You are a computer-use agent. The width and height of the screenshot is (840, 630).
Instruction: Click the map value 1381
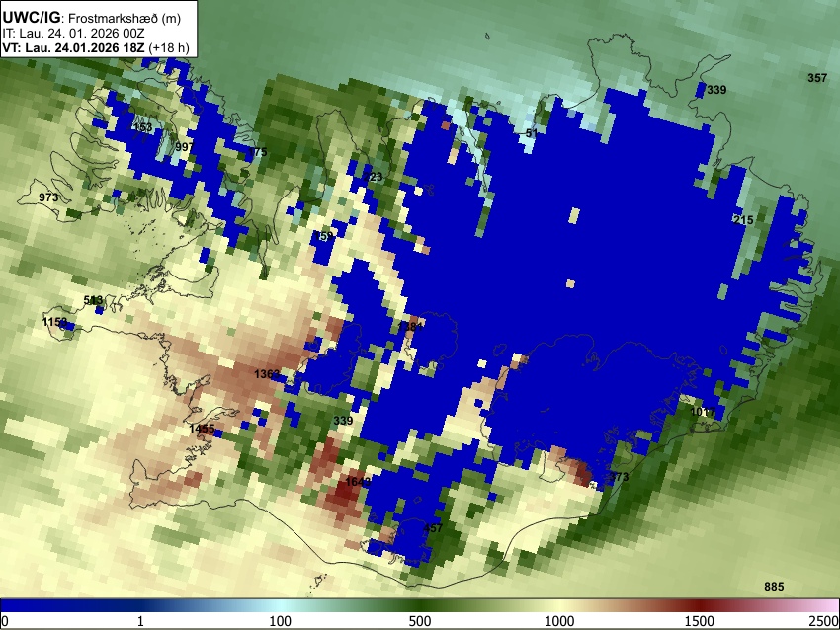click(410, 327)
